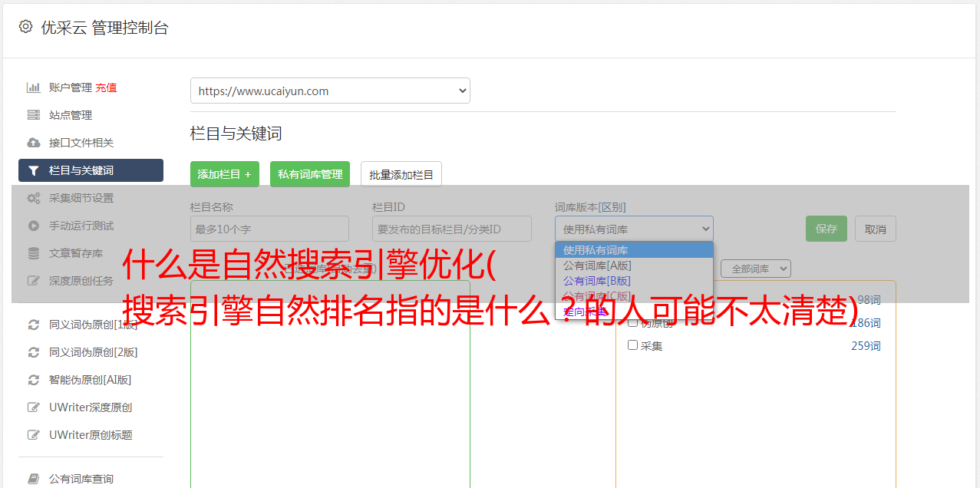Click the 批量添加栏目 button
980x488 pixels.
pos(401,174)
